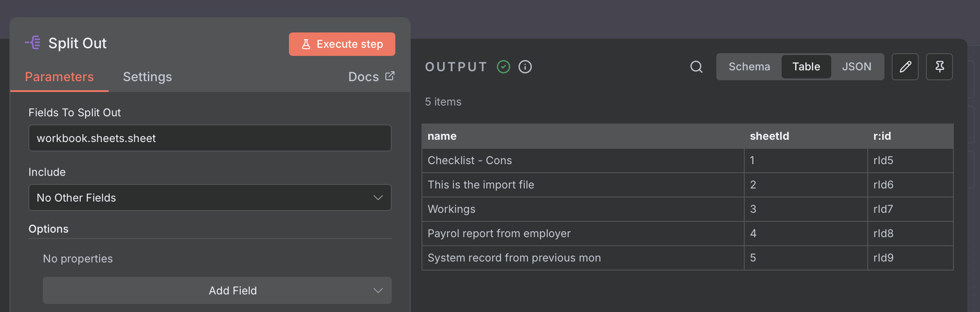Switch to the Settings tab
This screenshot has width=980, height=312.
(x=147, y=77)
